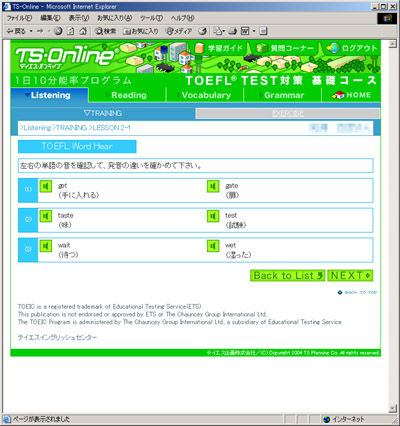Image resolution: width=400 pixels, height=426 pixels.
Task: Open the 表示(V) menu
Action: [x=79, y=18]
